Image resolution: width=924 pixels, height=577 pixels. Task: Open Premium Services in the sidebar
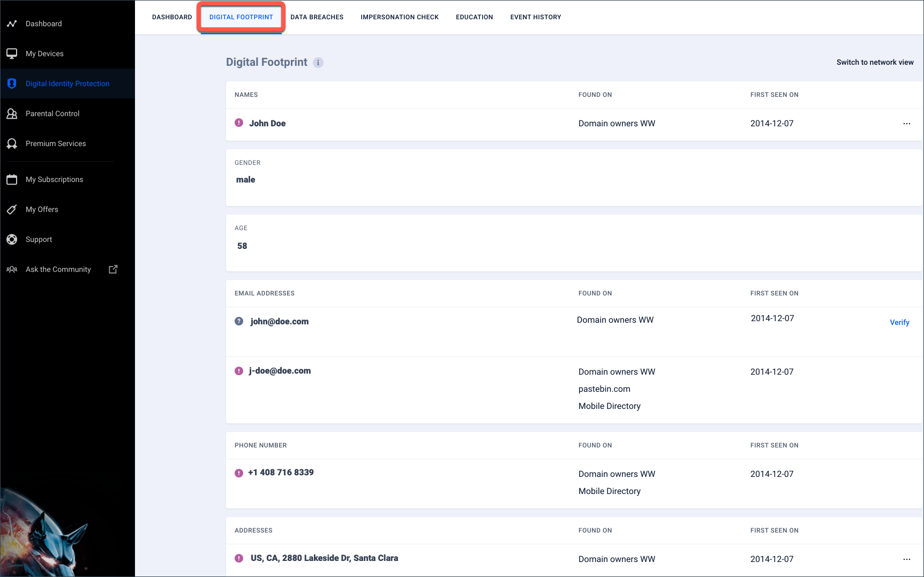[67, 143]
